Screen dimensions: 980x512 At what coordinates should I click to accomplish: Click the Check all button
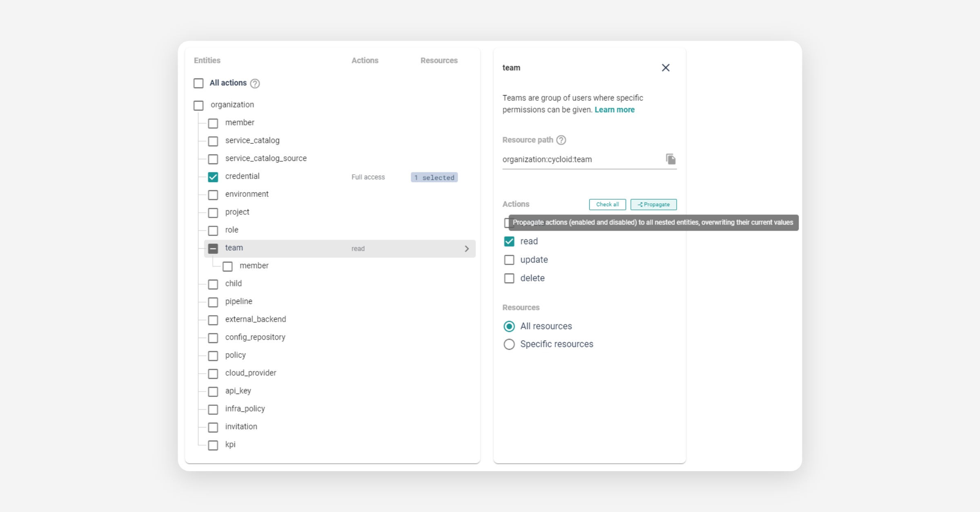607,205
